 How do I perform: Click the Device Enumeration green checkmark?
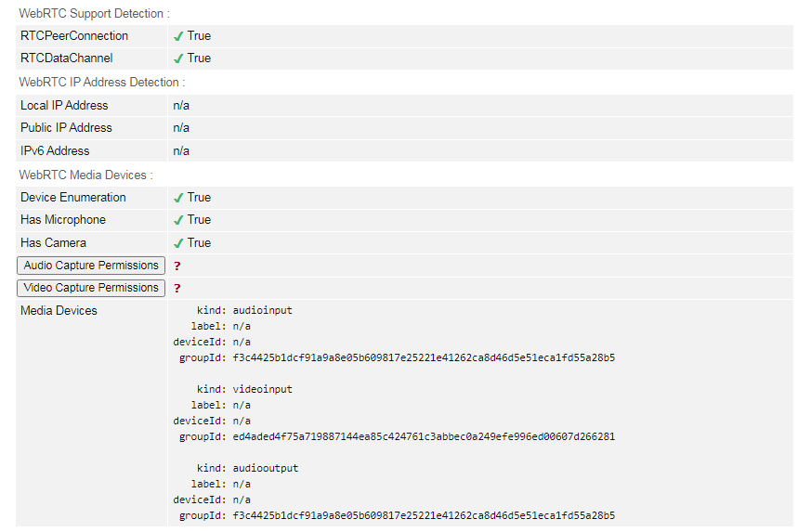pos(178,198)
